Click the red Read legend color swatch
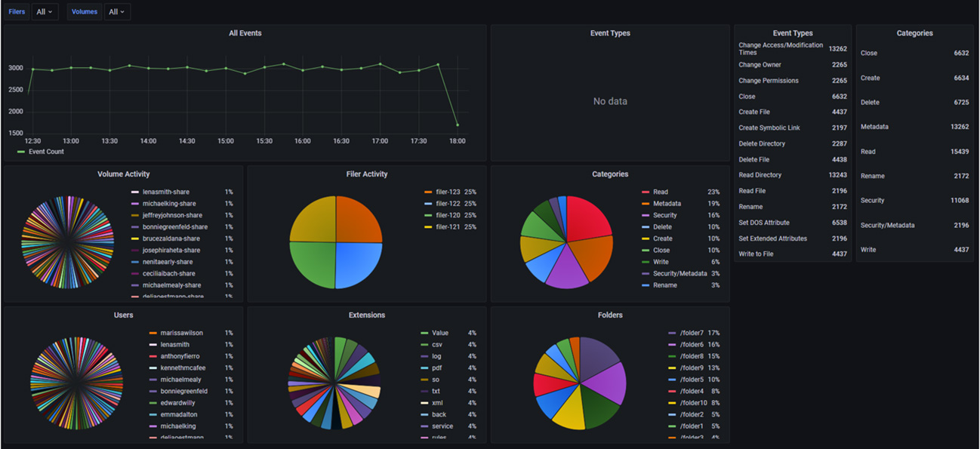Image resolution: width=980 pixels, height=449 pixels. pos(646,192)
